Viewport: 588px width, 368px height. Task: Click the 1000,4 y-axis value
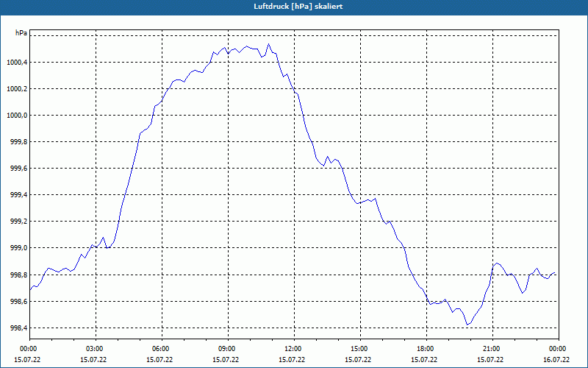(x=17, y=63)
